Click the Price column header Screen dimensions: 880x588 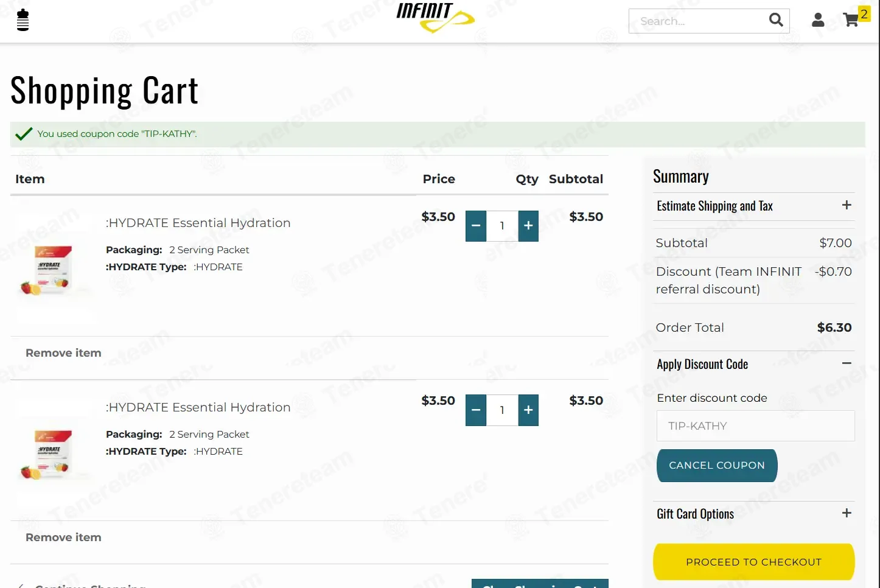(439, 179)
